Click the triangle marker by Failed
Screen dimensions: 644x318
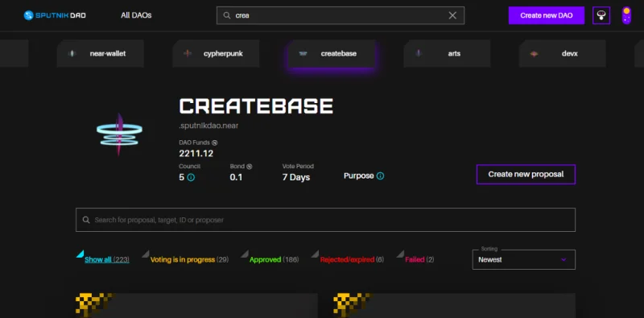(x=400, y=254)
